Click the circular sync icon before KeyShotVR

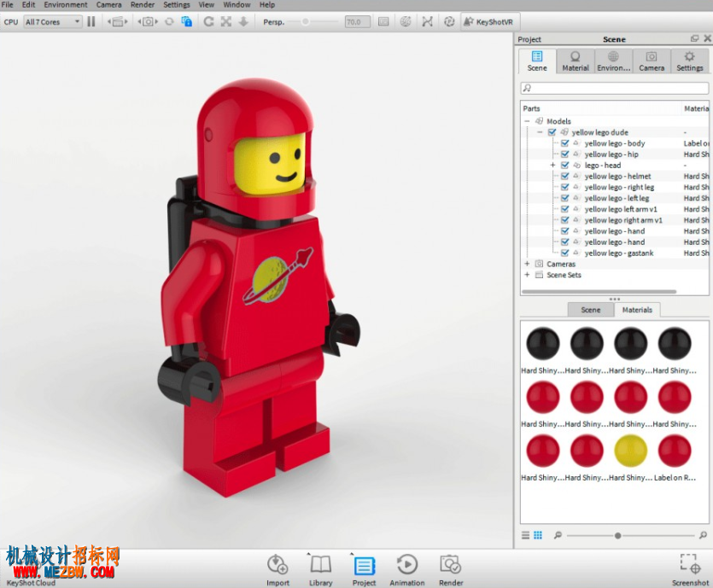point(449,22)
